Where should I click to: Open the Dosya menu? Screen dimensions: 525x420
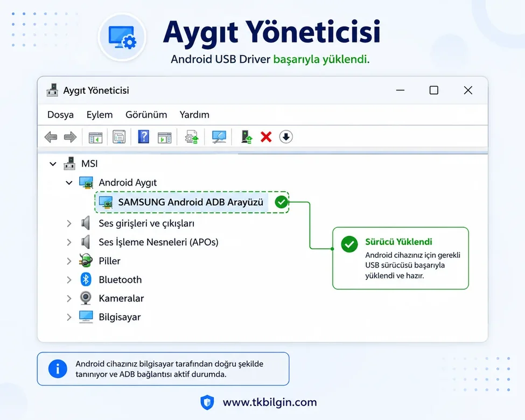pos(61,115)
